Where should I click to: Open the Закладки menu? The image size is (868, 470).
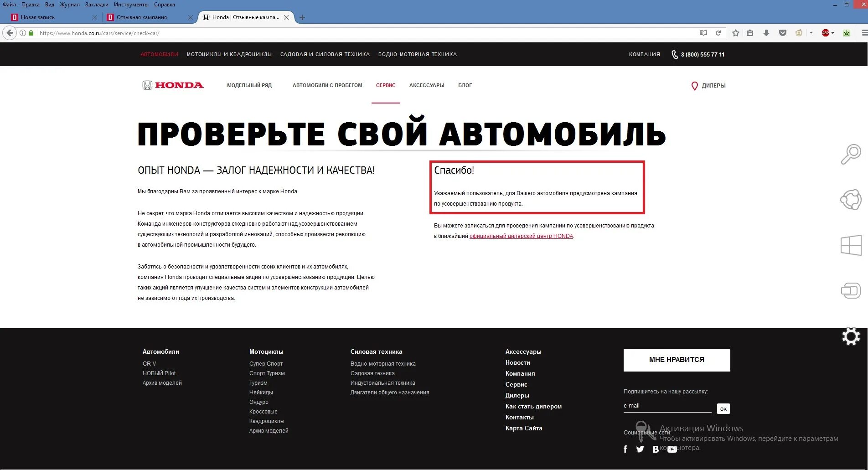point(97,5)
